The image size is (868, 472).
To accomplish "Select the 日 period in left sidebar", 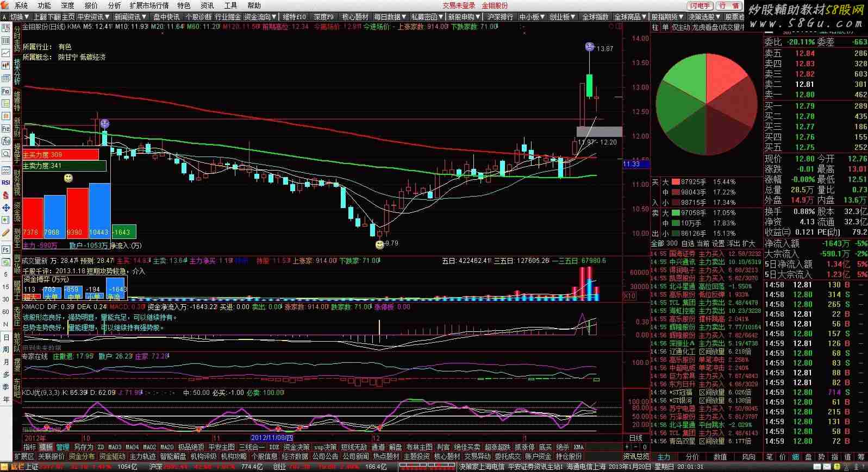I will coord(6,337).
